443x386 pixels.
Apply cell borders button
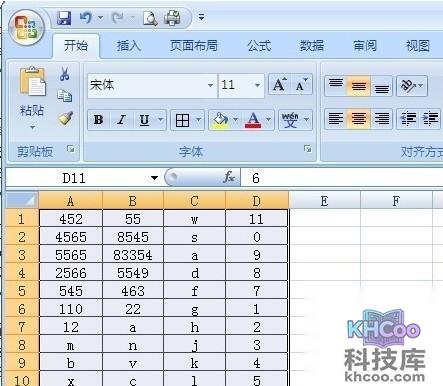pyautogui.click(x=182, y=120)
